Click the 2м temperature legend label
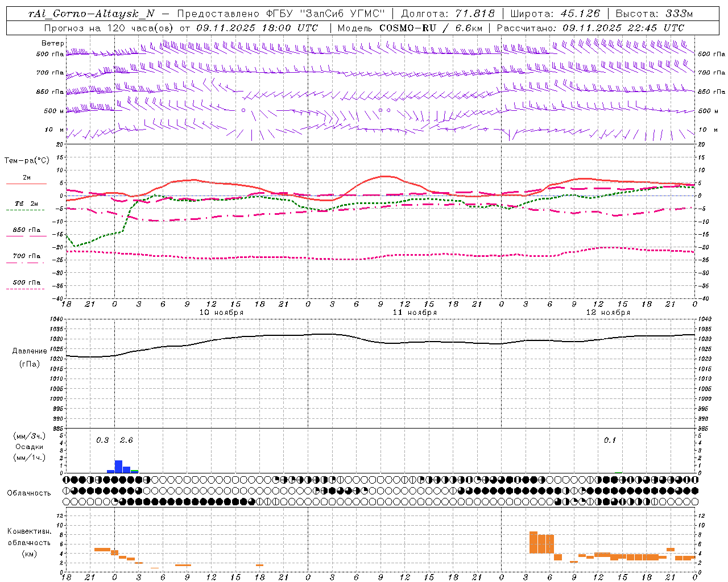Viewport: 728px width, 582px height. pyautogui.click(x=27, y=177)
